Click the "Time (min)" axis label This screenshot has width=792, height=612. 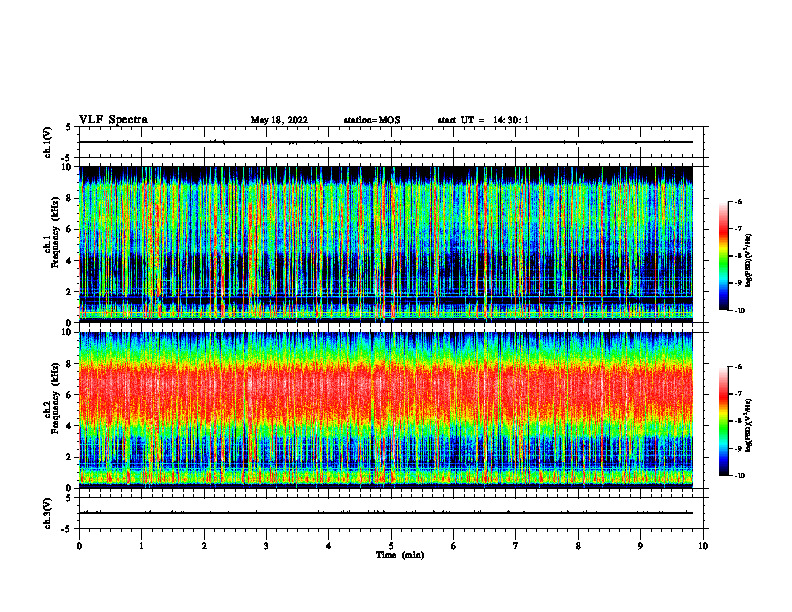click(400, 555)
